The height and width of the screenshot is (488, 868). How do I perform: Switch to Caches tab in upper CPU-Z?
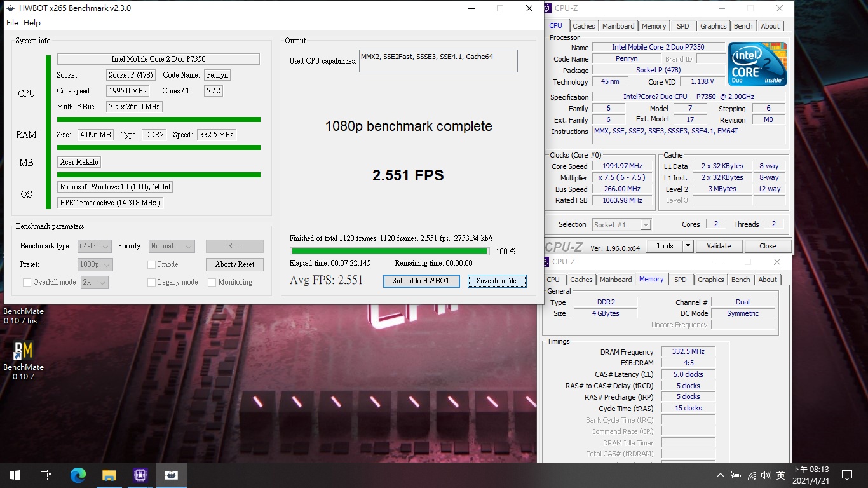(x=583, y=26)
